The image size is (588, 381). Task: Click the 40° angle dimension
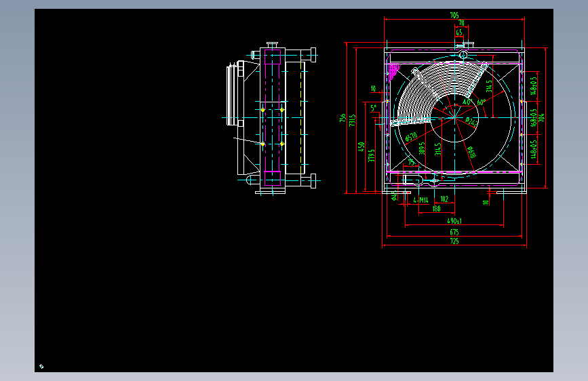(467, 102)
